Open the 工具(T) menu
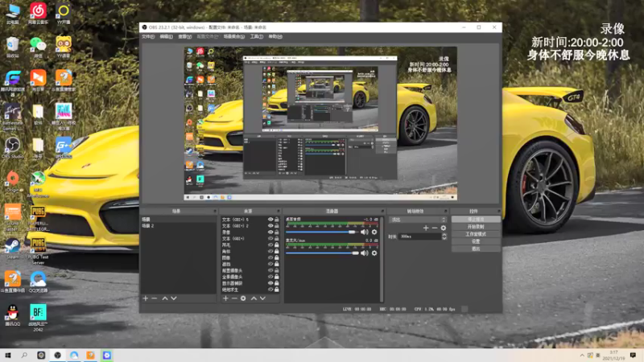The height and width of the screenshot is (362, 644). click(257, 37)
